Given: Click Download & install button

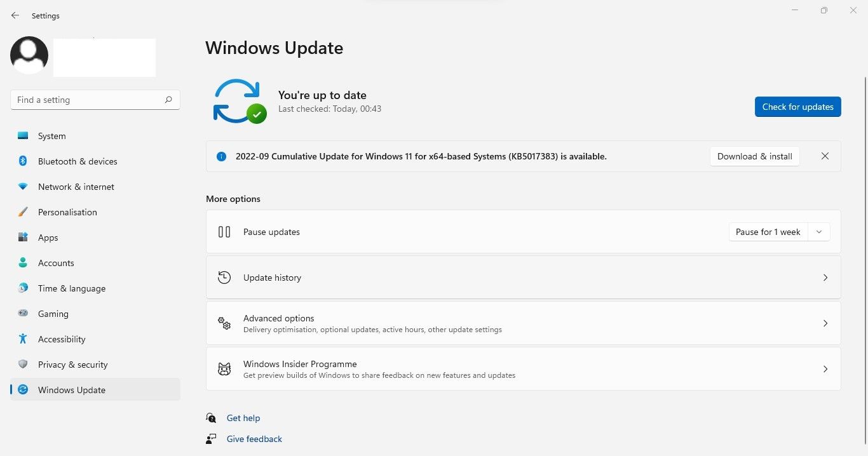Looking at the screenshot, I should [754, 156].
